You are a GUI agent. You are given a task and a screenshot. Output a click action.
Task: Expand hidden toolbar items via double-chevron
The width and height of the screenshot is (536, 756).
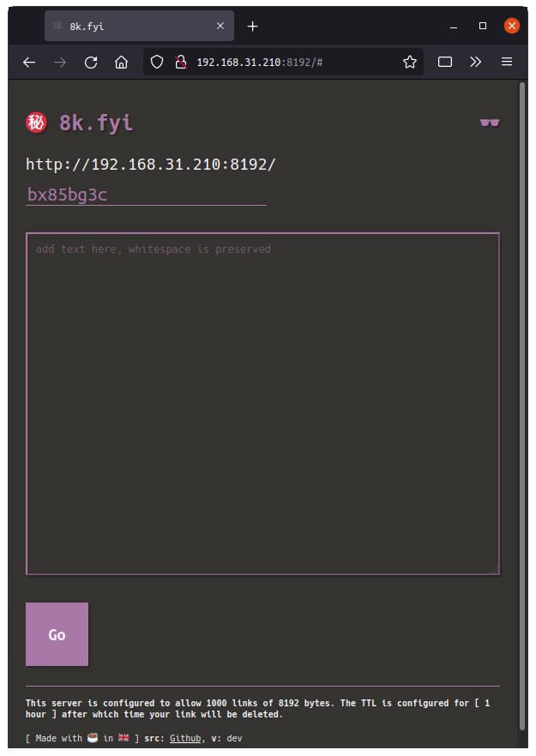coord(475,62)
